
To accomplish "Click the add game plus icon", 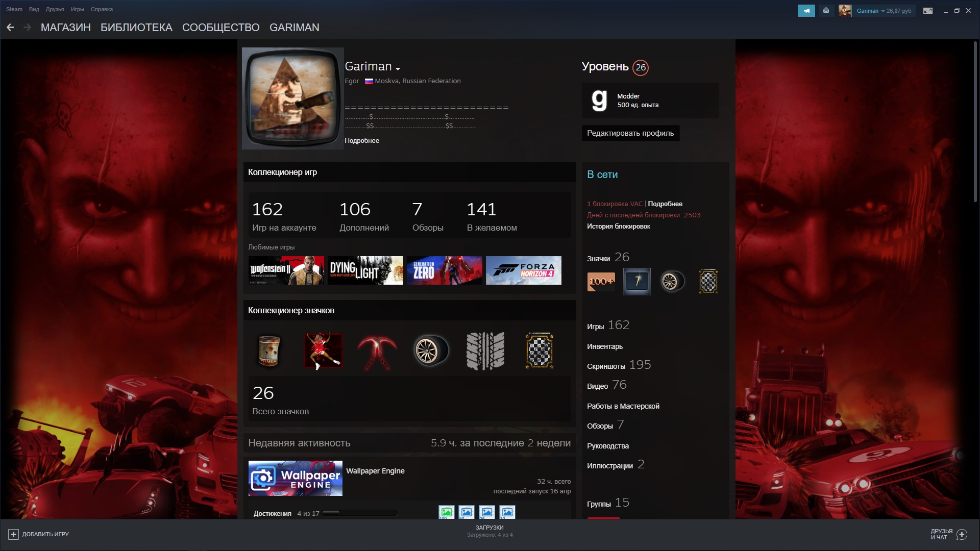I will [x=13, y=534].
